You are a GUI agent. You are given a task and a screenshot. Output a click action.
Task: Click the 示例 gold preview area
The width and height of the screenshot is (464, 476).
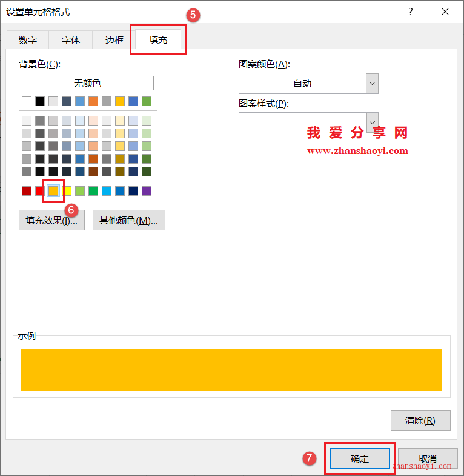pos(231,370)
